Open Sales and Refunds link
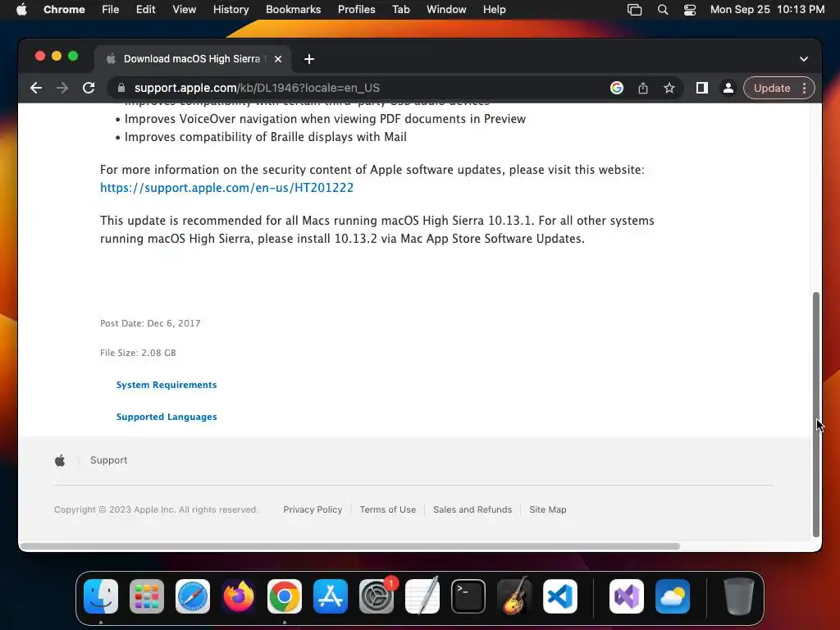The image size is (840, 630). point(472,509)
